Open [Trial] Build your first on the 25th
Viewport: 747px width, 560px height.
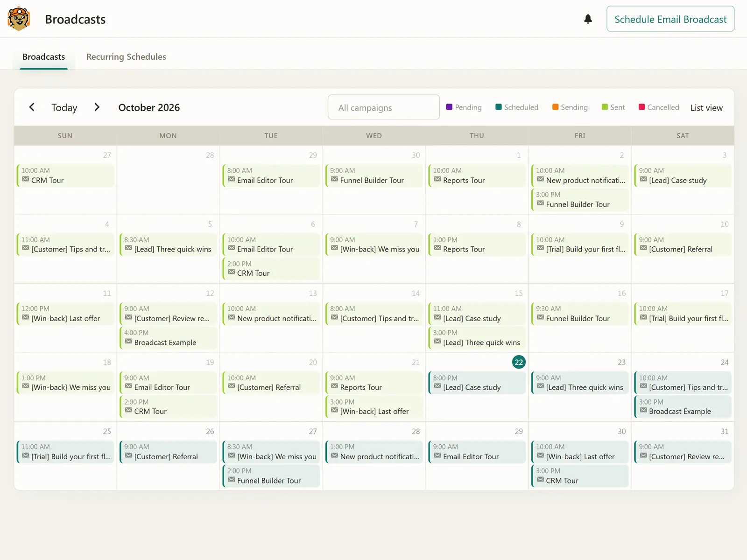(65, 452)
